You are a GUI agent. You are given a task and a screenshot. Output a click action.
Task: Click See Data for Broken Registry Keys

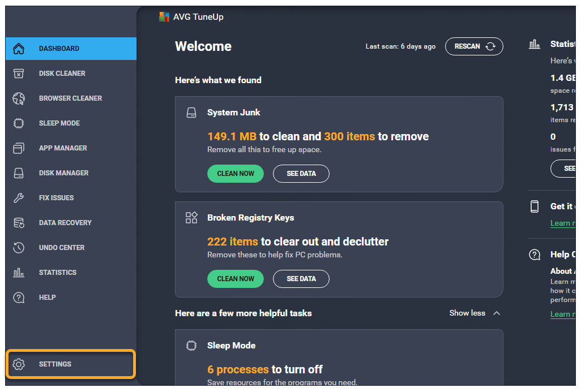(x=301, y=279)
